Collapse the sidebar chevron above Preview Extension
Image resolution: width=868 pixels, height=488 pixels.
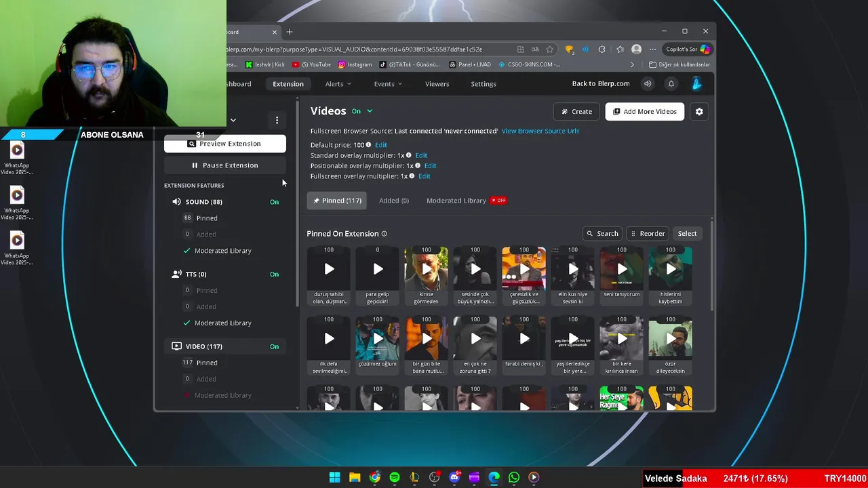point(233,121)
